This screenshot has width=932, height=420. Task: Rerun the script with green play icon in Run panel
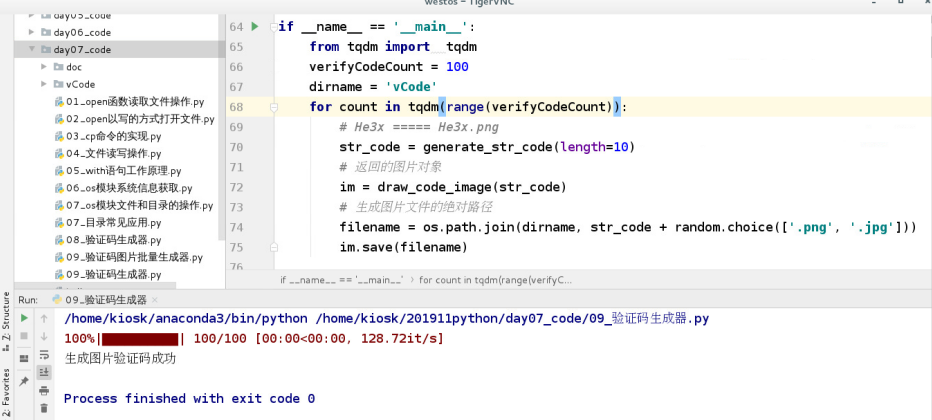pos(24,318)
